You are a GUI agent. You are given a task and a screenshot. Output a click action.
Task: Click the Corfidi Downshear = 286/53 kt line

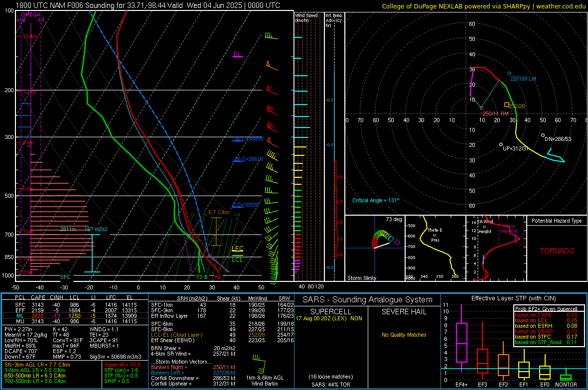point(193,378)
